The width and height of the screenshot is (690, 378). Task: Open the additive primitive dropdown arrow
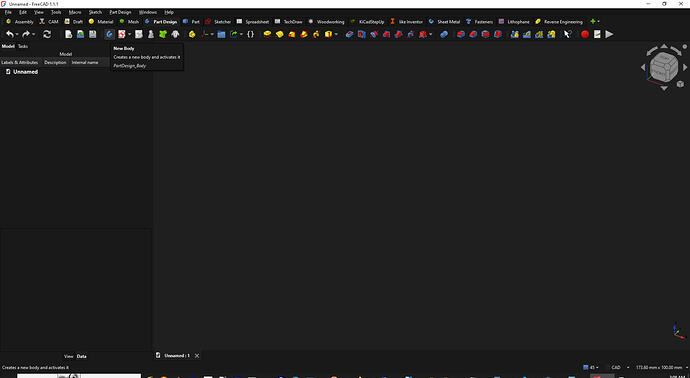[336, 34]
